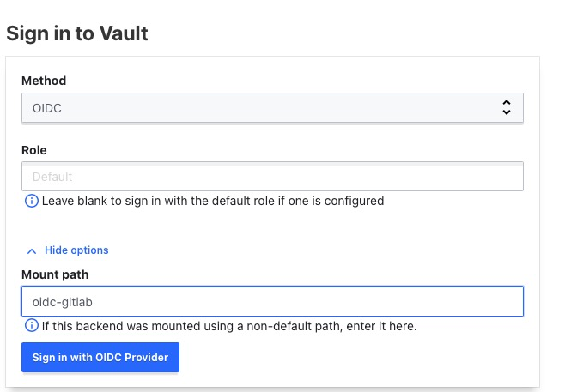The image size is (571, 392).
Task: Click info icon beside non-default path hint
Action: click(31, 325)
